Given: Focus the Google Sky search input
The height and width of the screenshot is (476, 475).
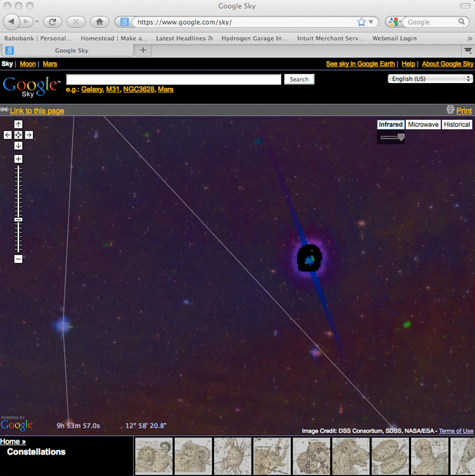Looking at the screenshot, I should 173,79.
